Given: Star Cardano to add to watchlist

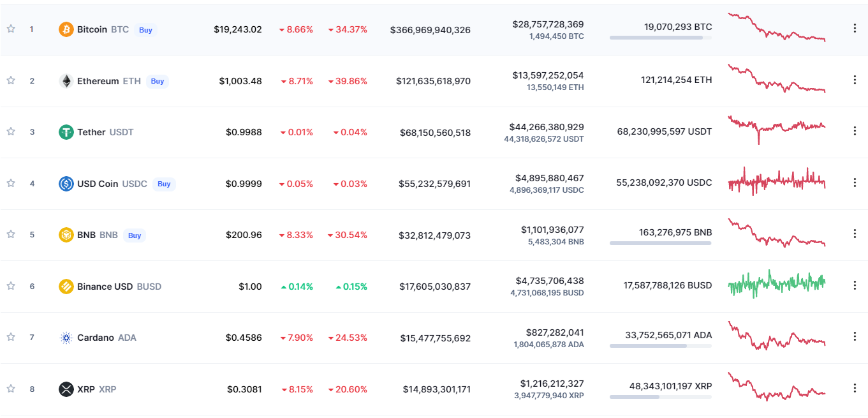Looking at the screenshot, I should point(11,337).
